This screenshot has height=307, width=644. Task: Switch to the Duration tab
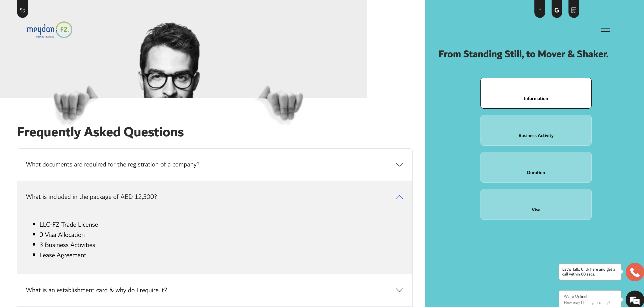tap(536, 167)
